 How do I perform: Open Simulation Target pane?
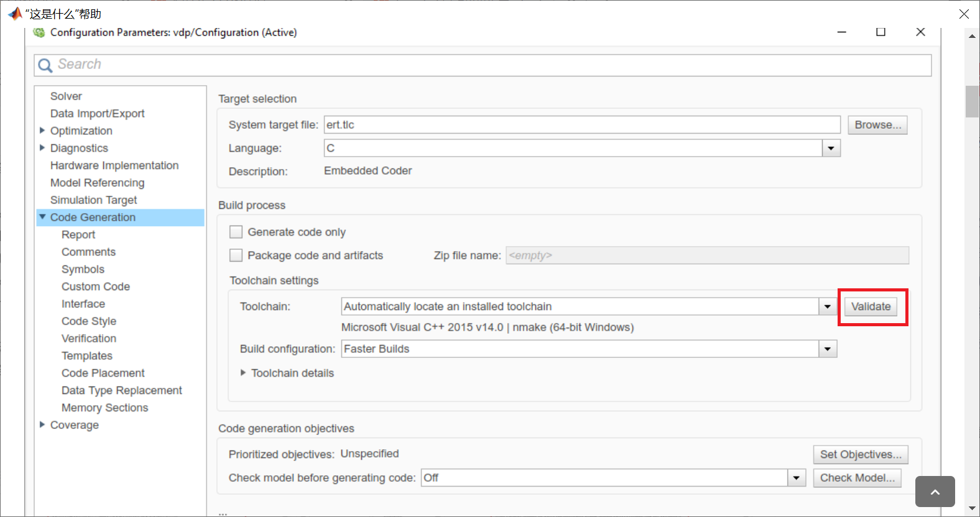(x=94, y=200)
